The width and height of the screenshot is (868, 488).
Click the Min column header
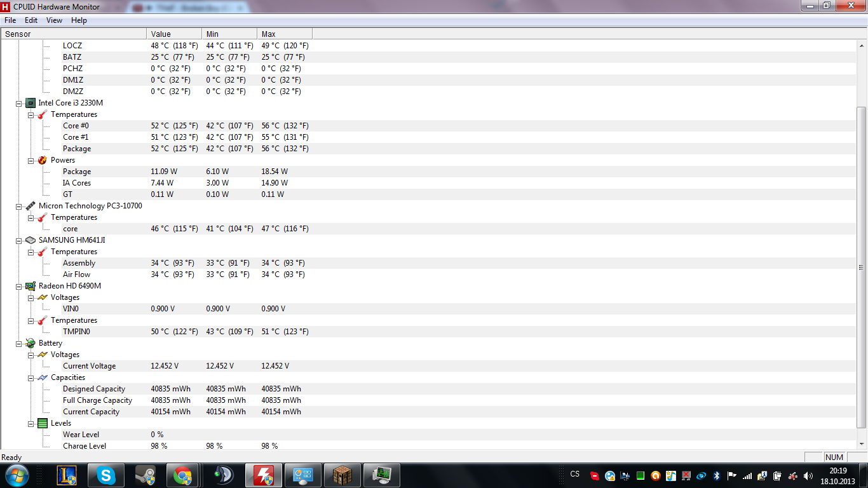[229, 34]
